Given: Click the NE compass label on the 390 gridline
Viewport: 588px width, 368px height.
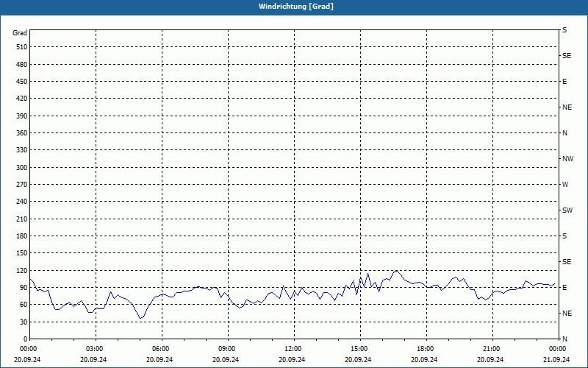Looking at the screenshot, I should 567,107.
